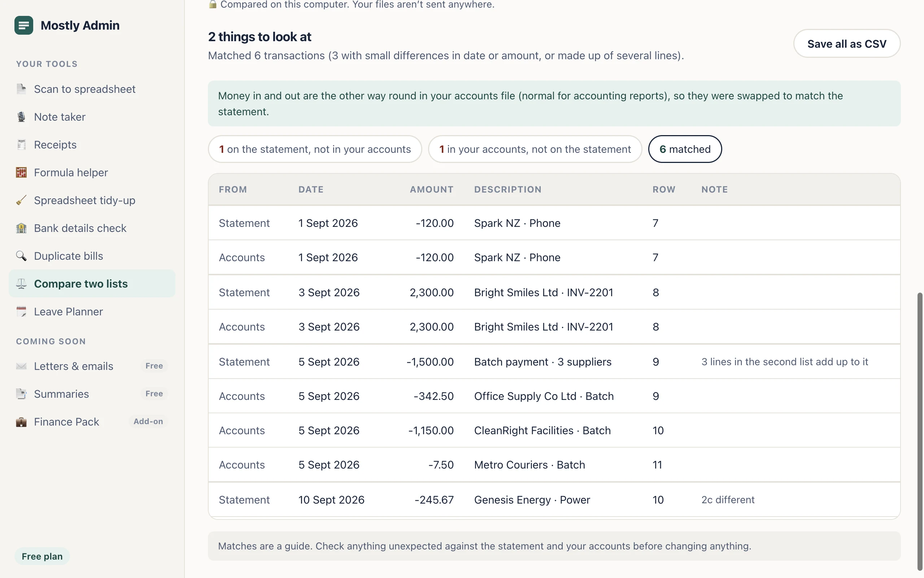Viewport: 924px width, 578px height.
Task: Open the Receipts icon in sidebar
Action: tap(21, 145)
